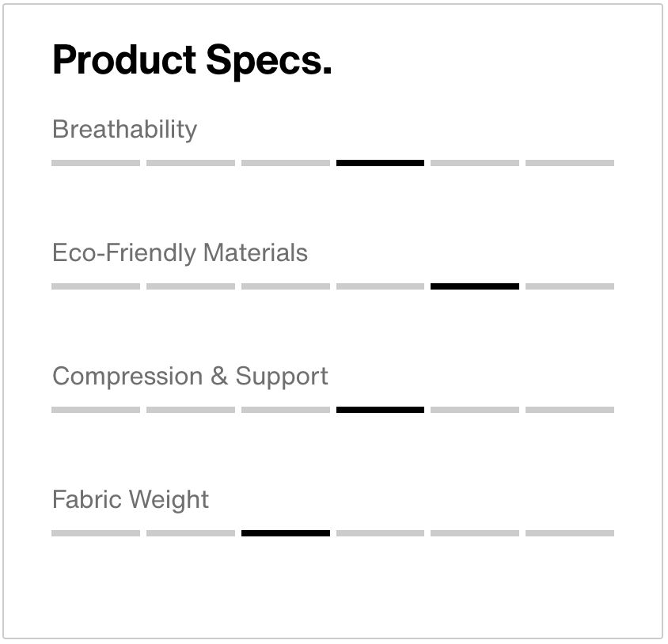Pick the first Fabric Weight segment

(x=96, y=533)
